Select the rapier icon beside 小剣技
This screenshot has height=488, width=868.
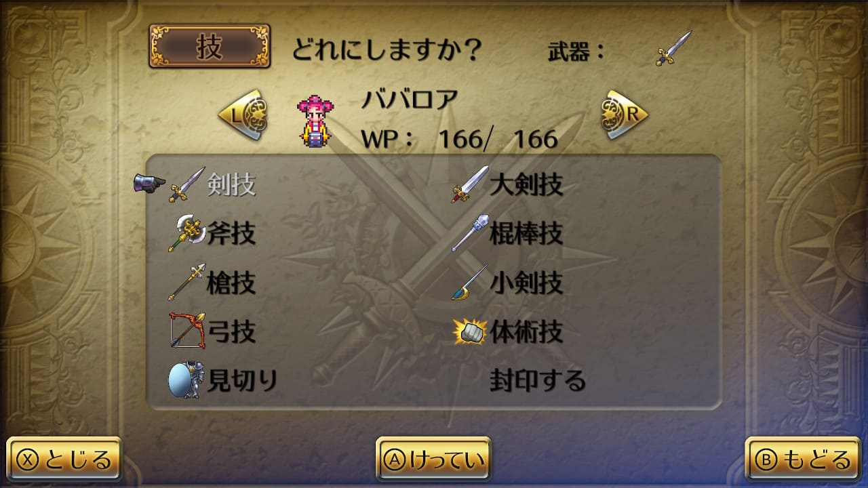470,283
